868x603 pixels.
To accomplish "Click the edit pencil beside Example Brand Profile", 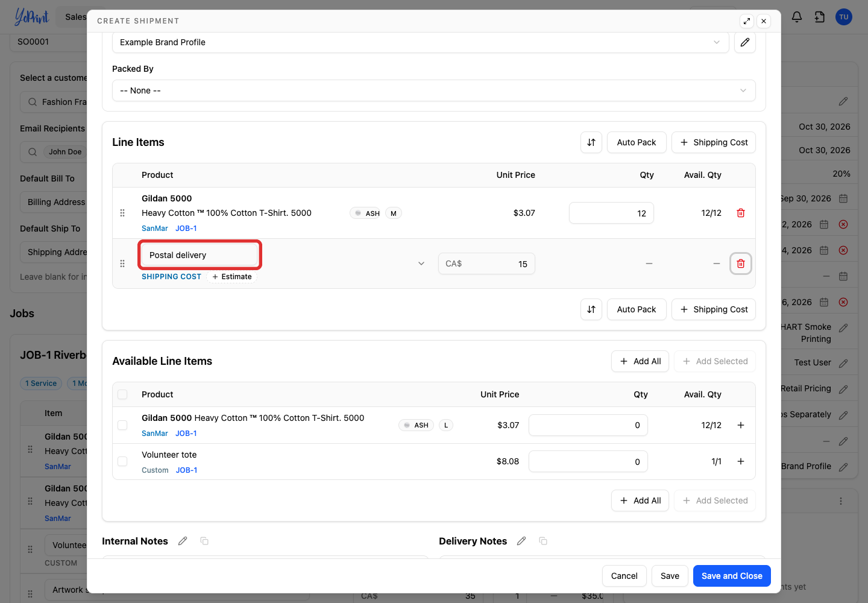I will click(745, 42).
